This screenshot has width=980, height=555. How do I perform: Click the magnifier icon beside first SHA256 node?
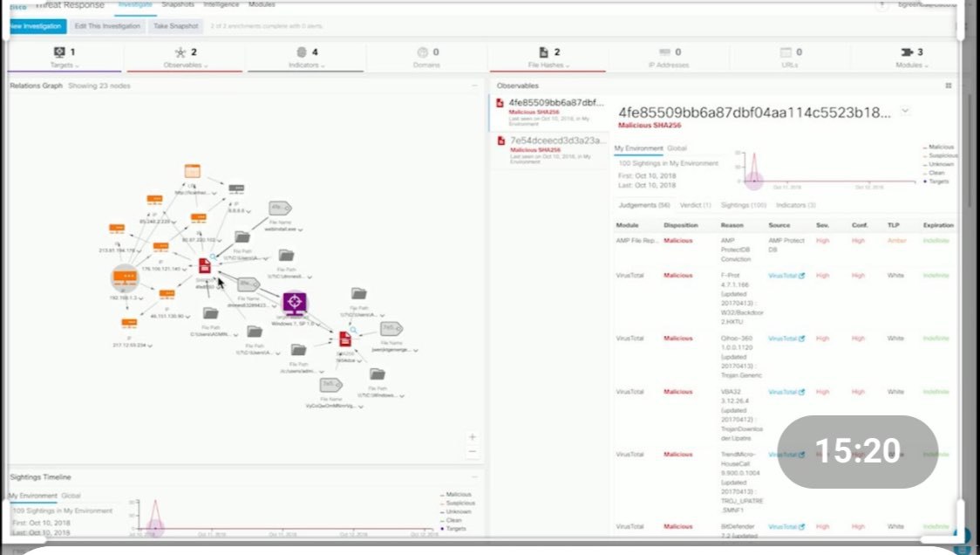click(213, 257)
